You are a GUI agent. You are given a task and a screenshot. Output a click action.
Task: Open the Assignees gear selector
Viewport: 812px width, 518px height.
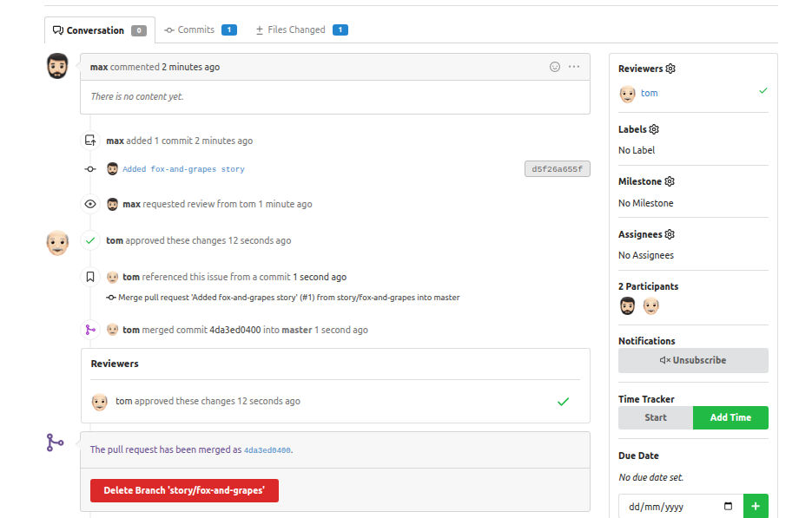tap(670, 234)
